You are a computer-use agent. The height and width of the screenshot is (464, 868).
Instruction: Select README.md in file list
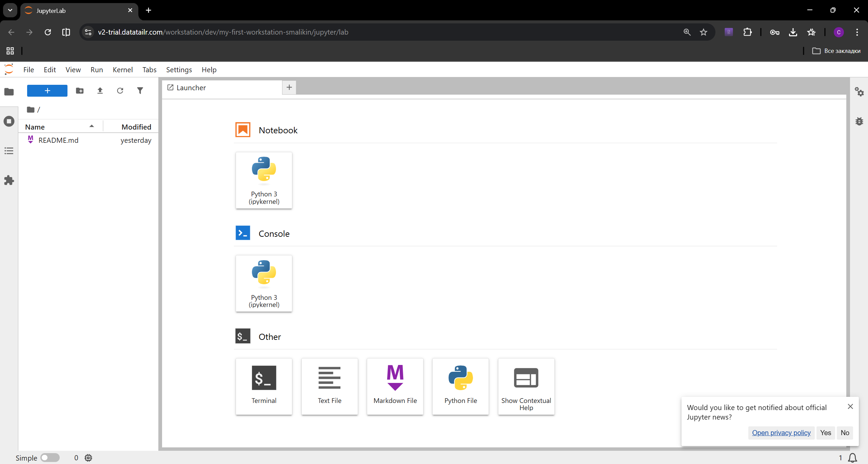tap(88, 140)
